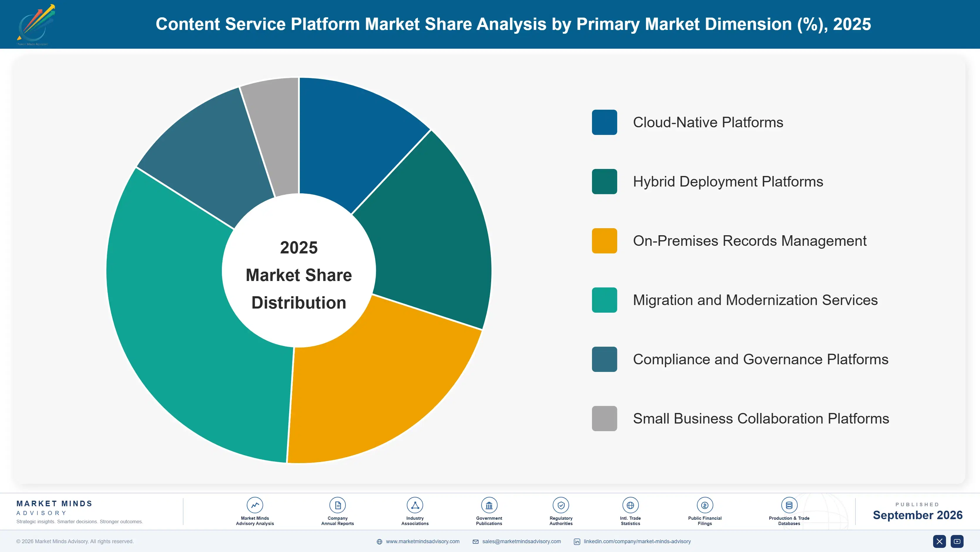
Task: Click the LinkedIn icon in footer
Action: pyautogui.click(x=577, y=542)
